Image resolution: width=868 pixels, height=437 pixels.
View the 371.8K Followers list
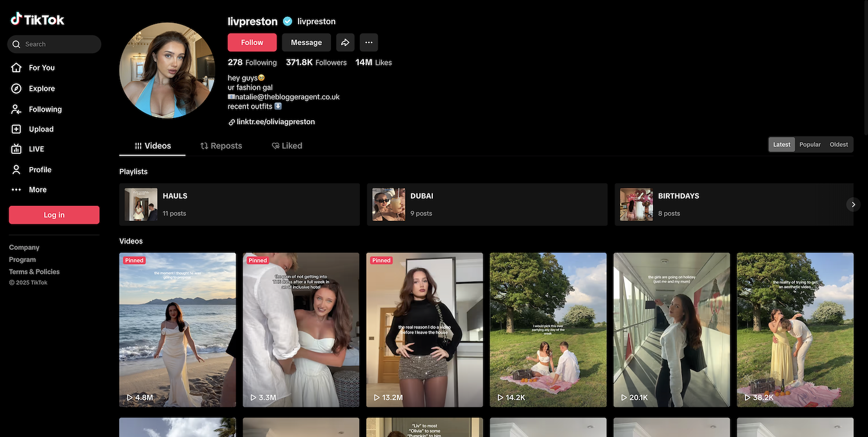pyautogui.click(x=317, y=62)
